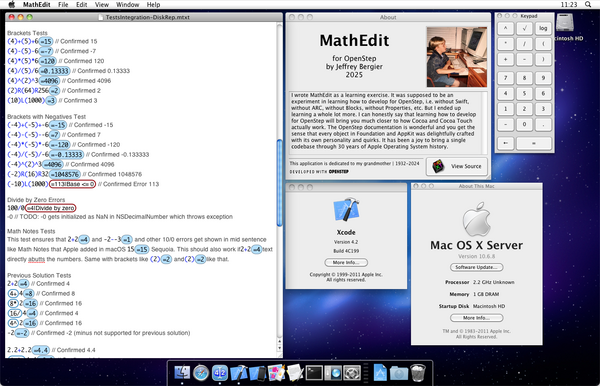600x386 pixels.
Task: Tap the multiply asterisk key on Keypad
Action: (505, 44)
